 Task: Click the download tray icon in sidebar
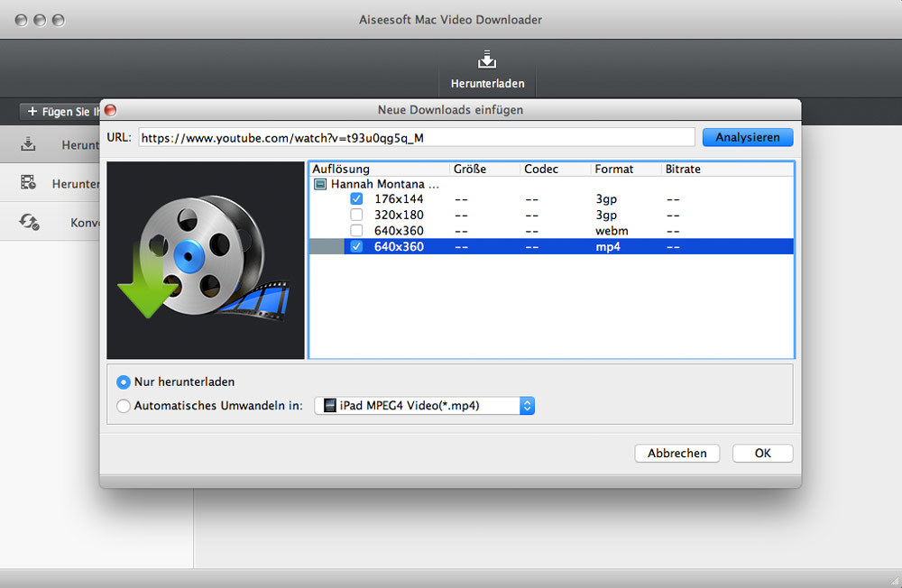tap(28, 144)
